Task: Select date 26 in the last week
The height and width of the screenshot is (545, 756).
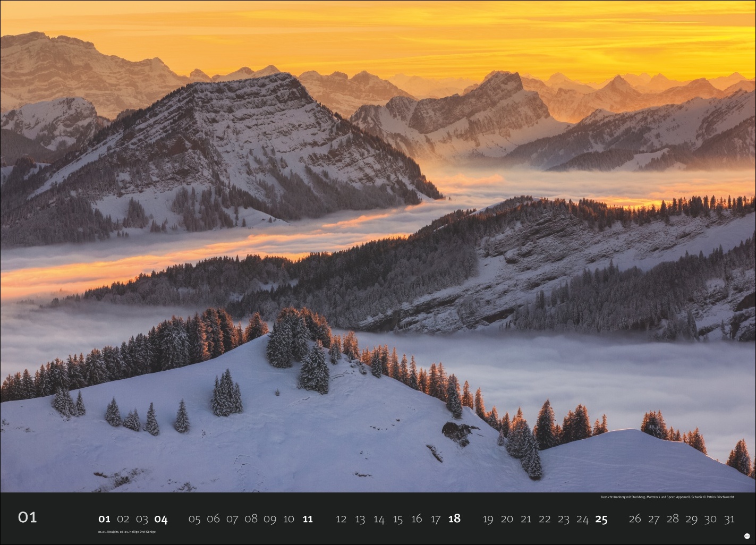Action: click(x=635, y=519)
